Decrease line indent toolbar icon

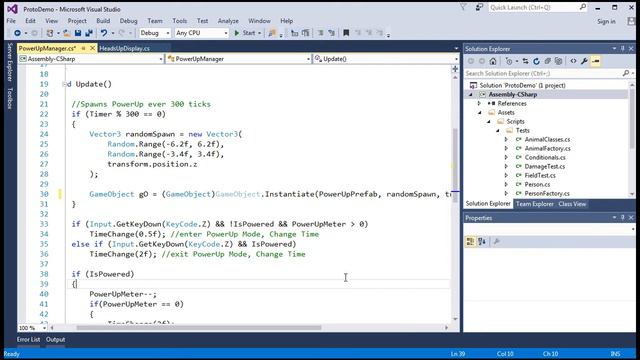(320, 33)
